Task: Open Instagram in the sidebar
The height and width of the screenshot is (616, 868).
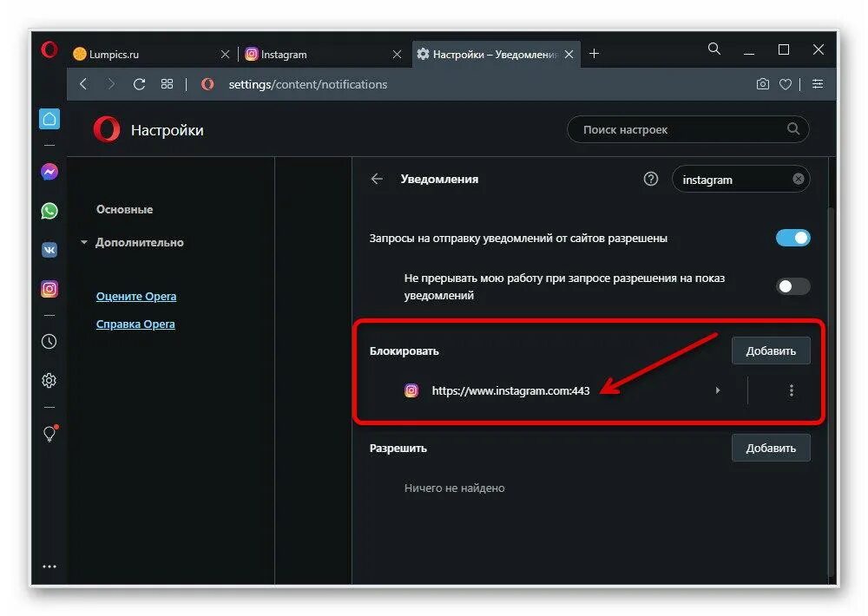Action: (49, 289)
